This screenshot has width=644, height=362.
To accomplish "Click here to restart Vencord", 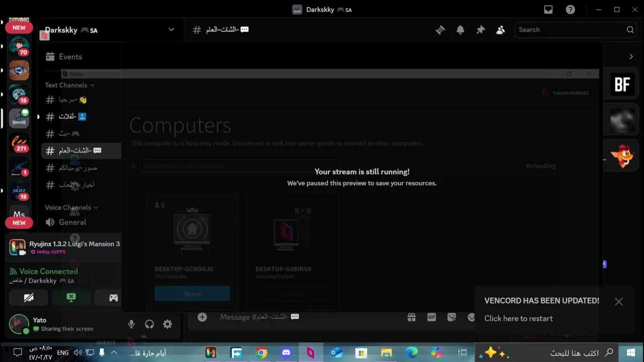I will [518, 318].
